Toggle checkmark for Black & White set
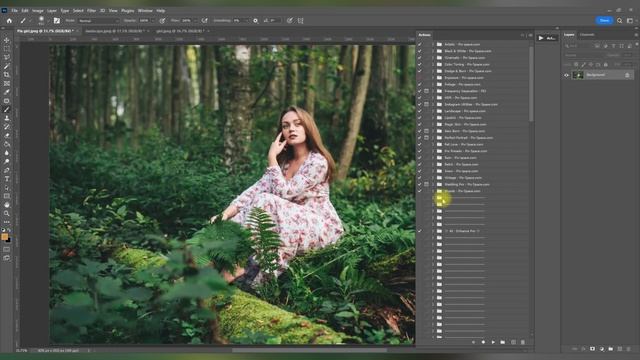 click(x=420, y=51)
